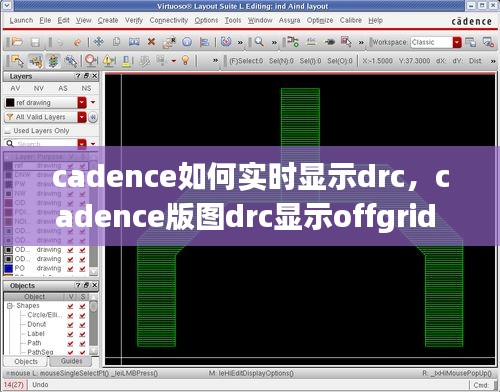The height and width of the screenshot is (392, 500).
Task: Toggle Shapes selectable checkbox in Objects panel
Action: pyautogui.click(x=82, y=306)
